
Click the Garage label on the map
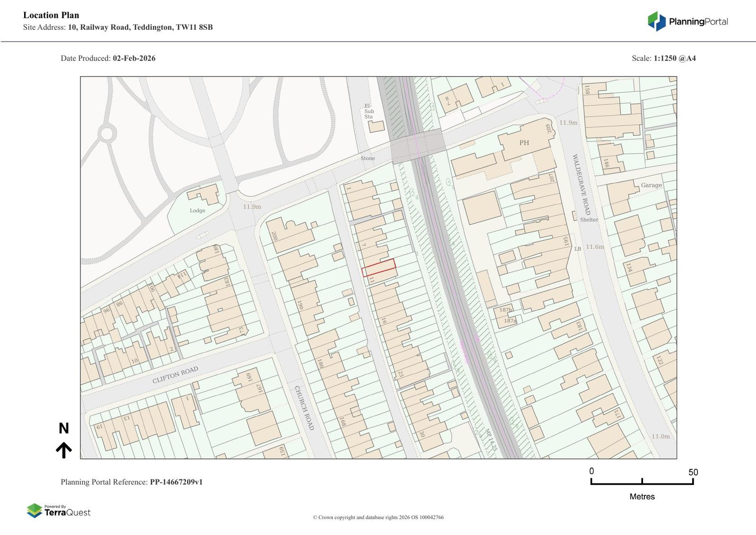click(x=651, y=185)
